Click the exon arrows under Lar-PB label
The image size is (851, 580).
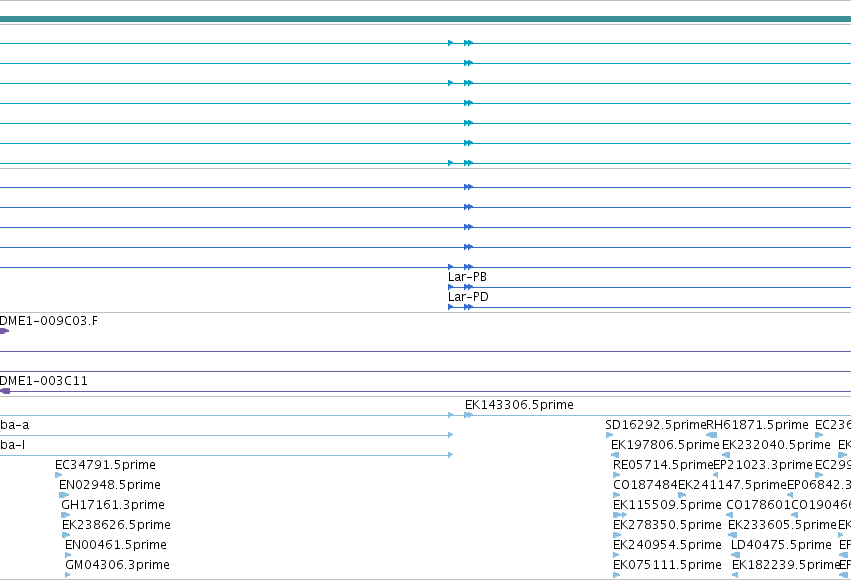[x=461, y=287]
